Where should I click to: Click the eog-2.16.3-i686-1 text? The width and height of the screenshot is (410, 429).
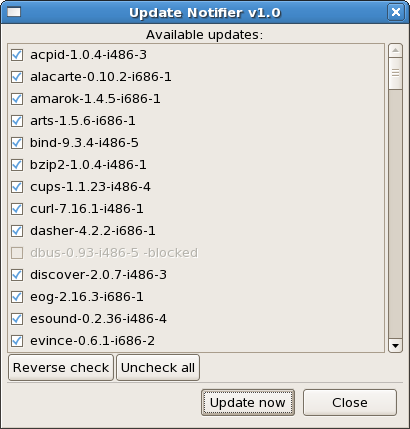point(87,297)
